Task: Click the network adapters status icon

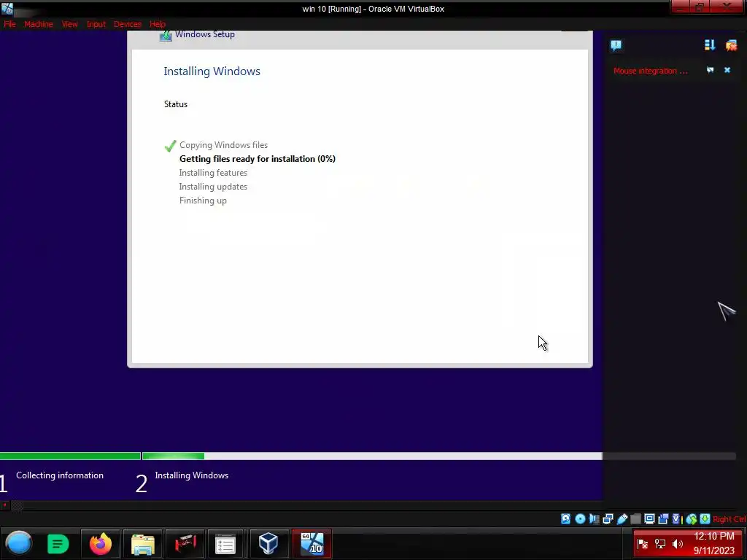Action: 608,518
